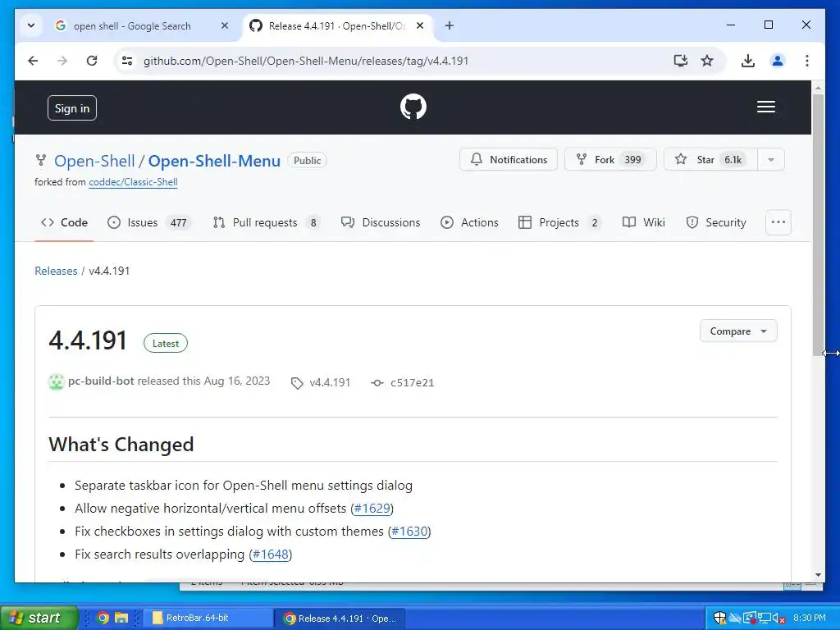Bookmark this page with the star icon

pyautogui.click(x=707, y=61)
